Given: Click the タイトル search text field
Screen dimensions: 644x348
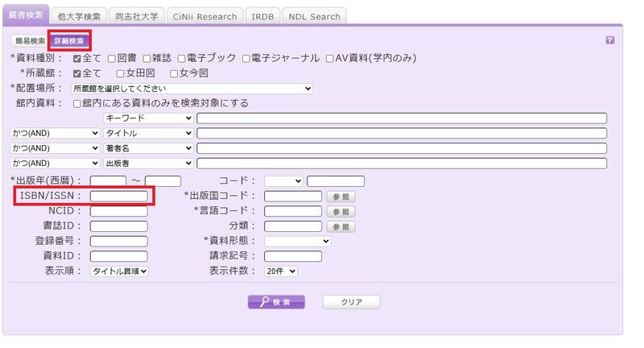Looking at the screenshot, I should click(x=402, y=133).
